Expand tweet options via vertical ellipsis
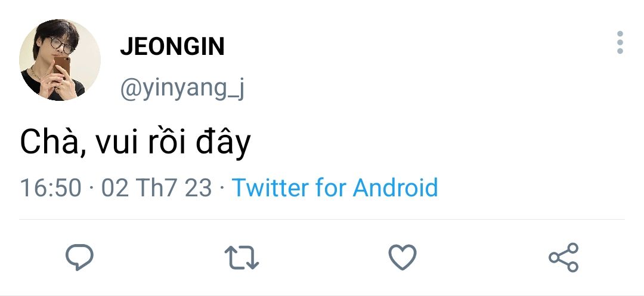This screenshot has width=644, height=296. [x=620, y=43]
